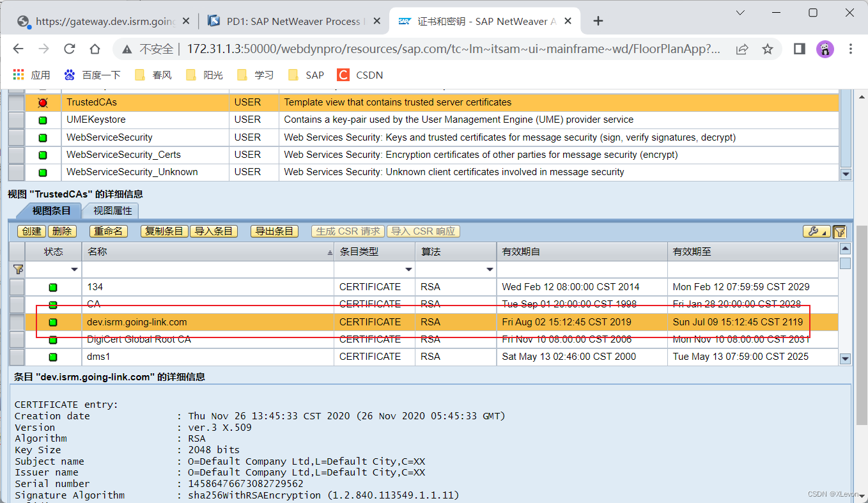868x503 pixels.
Task: Open the CSDN bookmark
Action: pos(360,75)
